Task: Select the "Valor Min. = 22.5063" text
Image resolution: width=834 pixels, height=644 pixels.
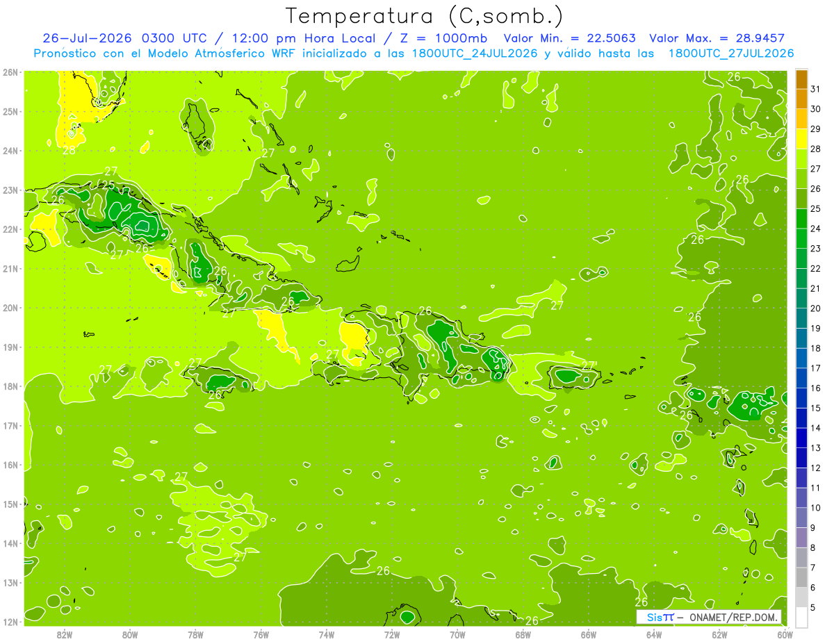Action: coord(569,38)
